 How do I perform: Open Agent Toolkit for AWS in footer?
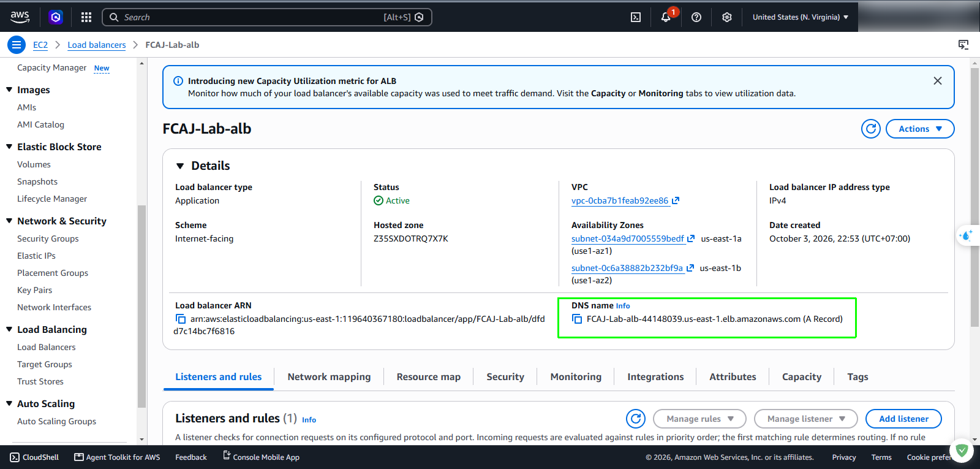point(117,457)
